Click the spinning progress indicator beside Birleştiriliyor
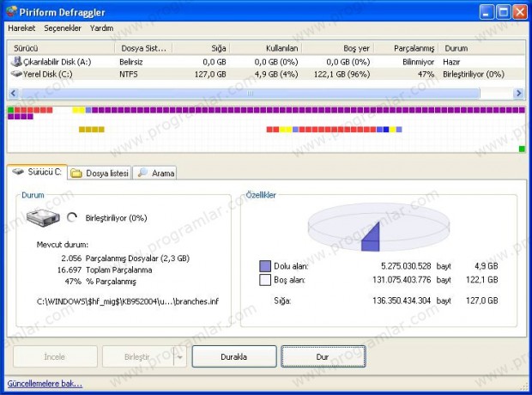Viewport: 532px width, 395px height. point(72,218)
